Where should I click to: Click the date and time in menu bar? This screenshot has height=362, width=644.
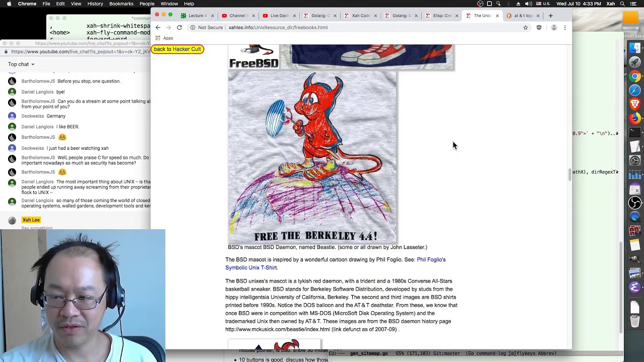pos(579,4)
